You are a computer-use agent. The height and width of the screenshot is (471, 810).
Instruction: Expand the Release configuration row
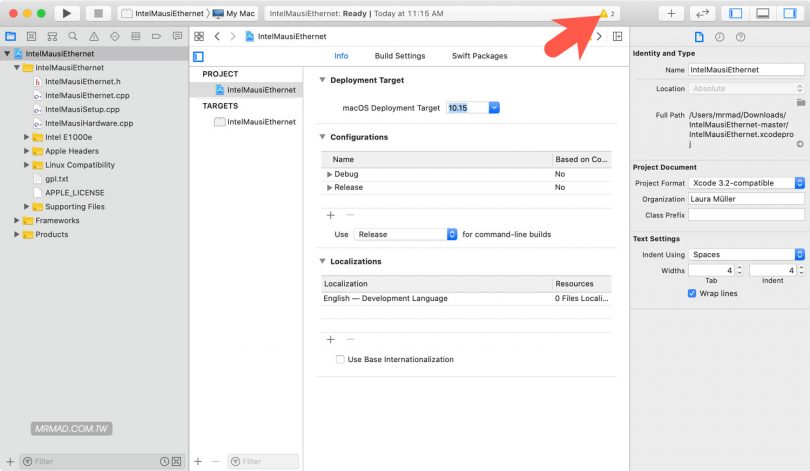pos(329,187)
